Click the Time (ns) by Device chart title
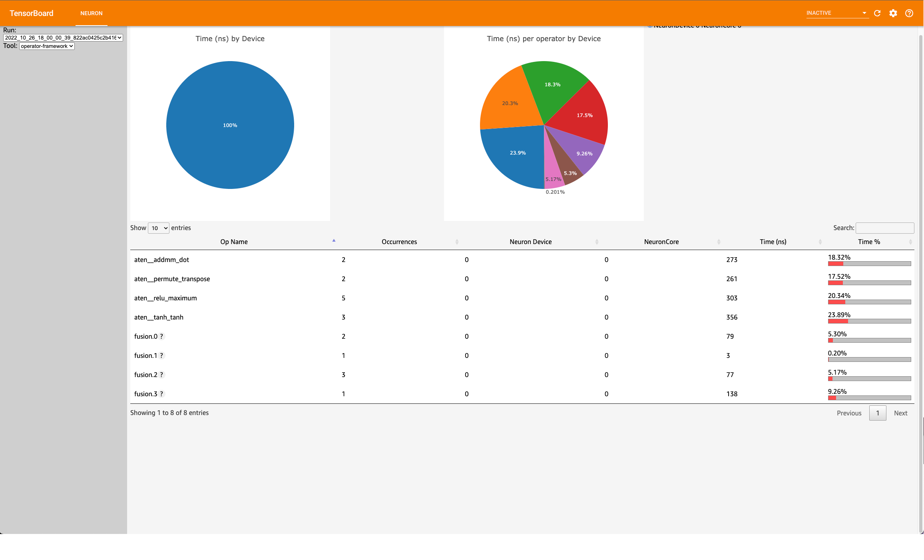Screen dimensions: 924x560 (x=230, y=39)
